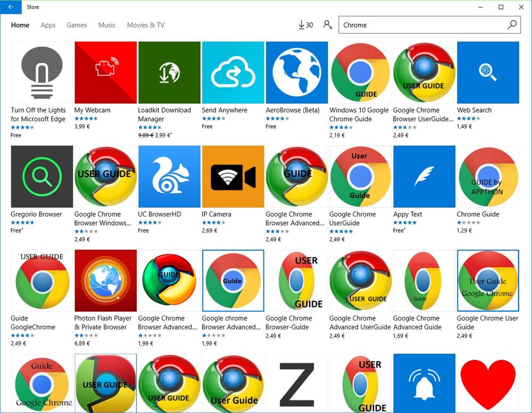
Task: Click the 2,69 € price under IP Camera
Action: point(209,230)
